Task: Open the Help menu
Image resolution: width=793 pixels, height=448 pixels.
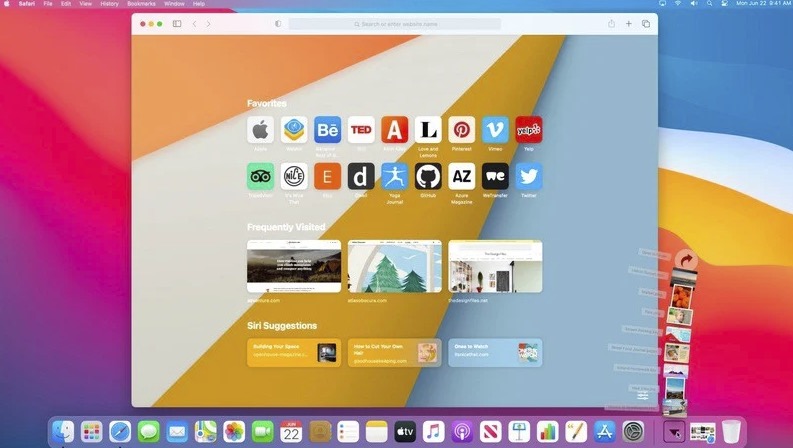Action: tap(199, 4)
